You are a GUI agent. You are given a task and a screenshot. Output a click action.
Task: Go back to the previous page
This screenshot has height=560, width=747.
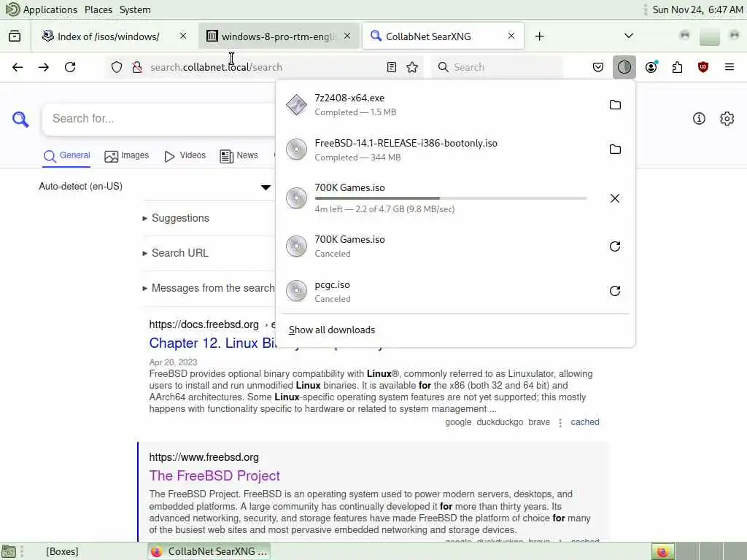(x=18, y=67)
